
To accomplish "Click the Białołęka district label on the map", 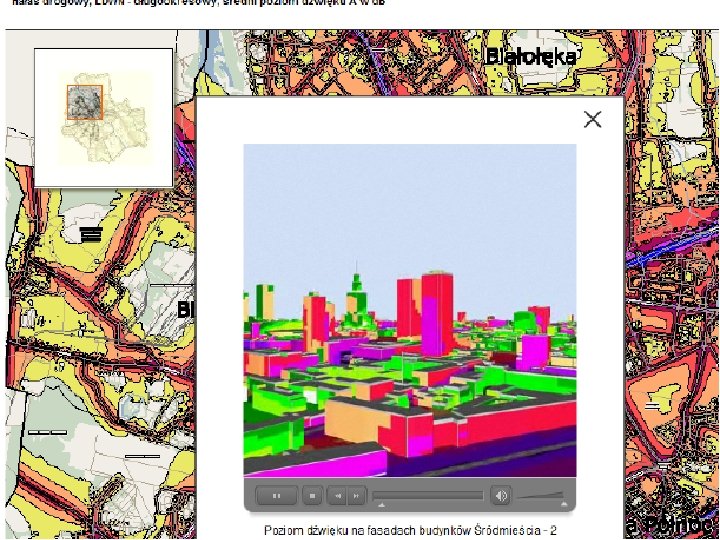I will point(530,57).
